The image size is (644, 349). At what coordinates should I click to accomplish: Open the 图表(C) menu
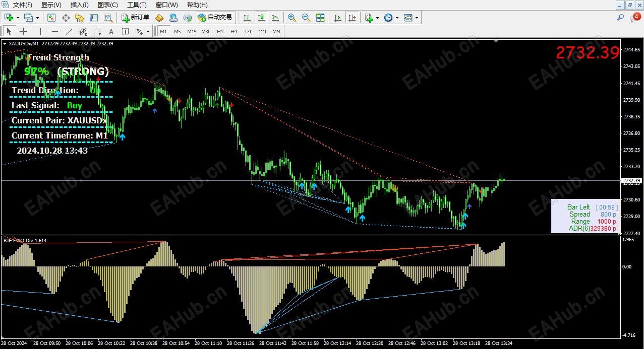tap(107, 5)
